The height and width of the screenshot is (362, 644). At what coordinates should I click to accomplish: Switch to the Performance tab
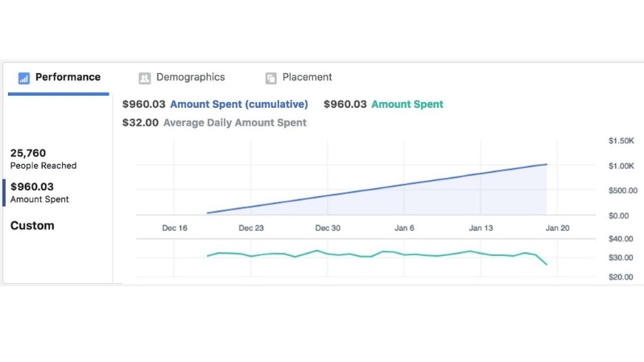click(68, 77)
